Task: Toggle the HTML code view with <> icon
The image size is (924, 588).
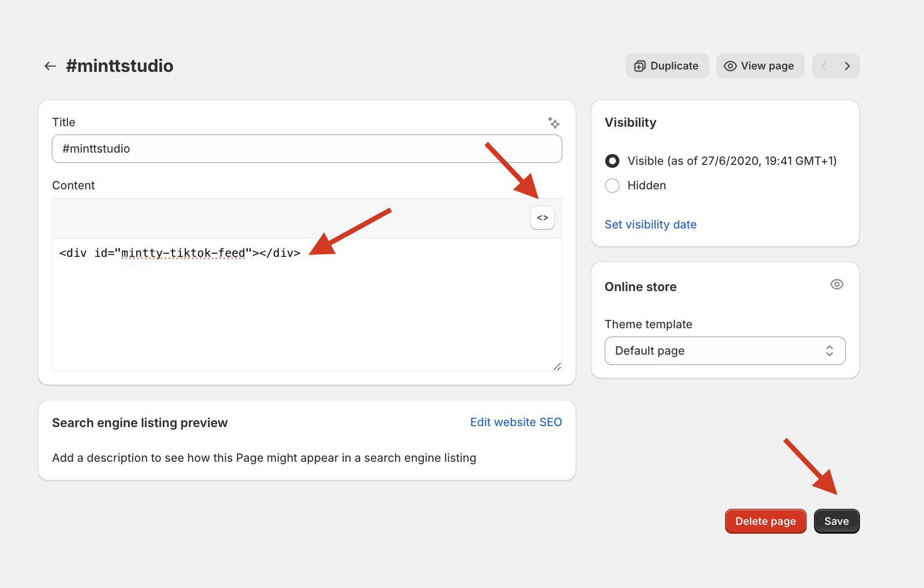Action: coord(542,218)
